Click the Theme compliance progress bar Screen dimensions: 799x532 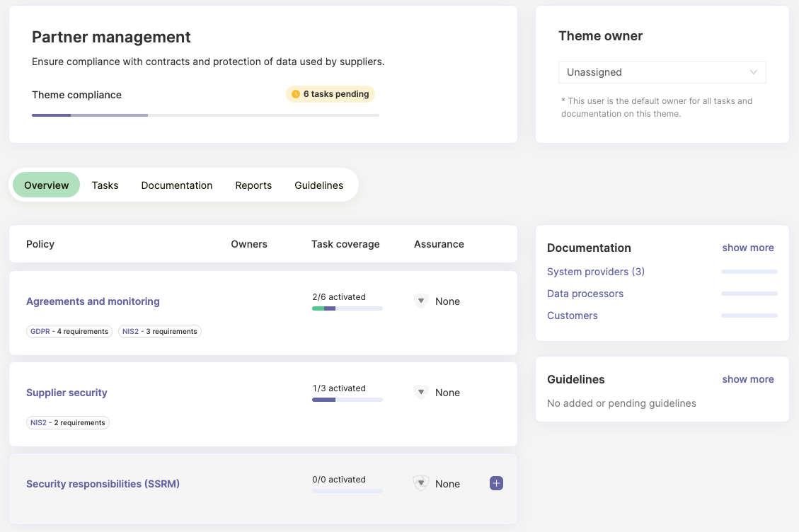pyautogui.click(x=205, y=115)
